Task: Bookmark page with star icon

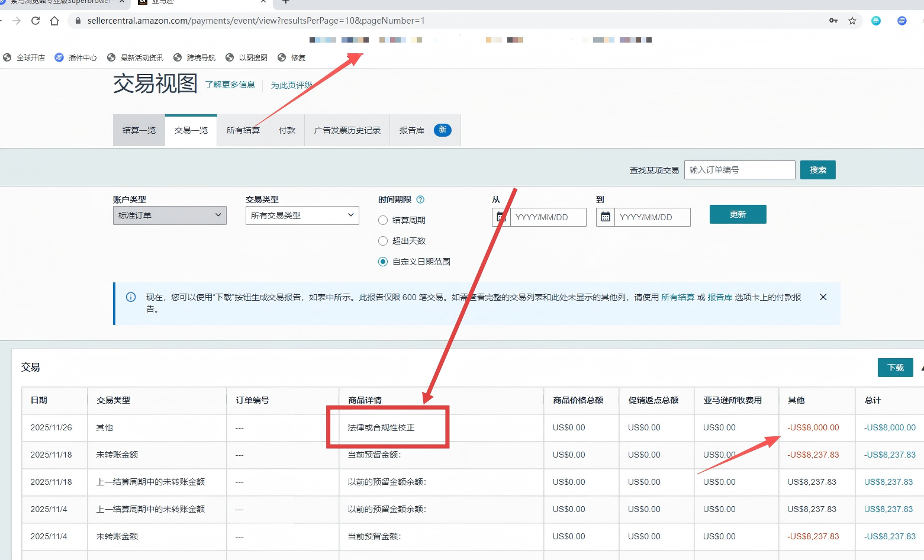Action: (852, 21)
